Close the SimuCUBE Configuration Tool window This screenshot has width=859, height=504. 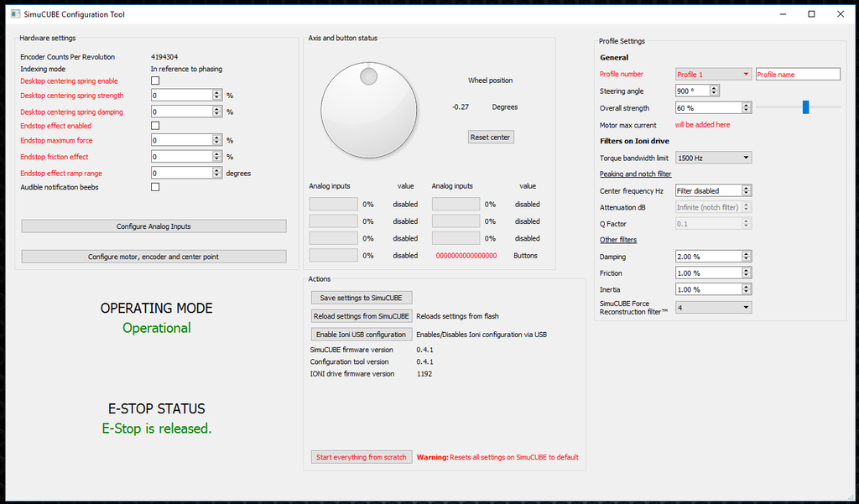(x=841, y=14)
